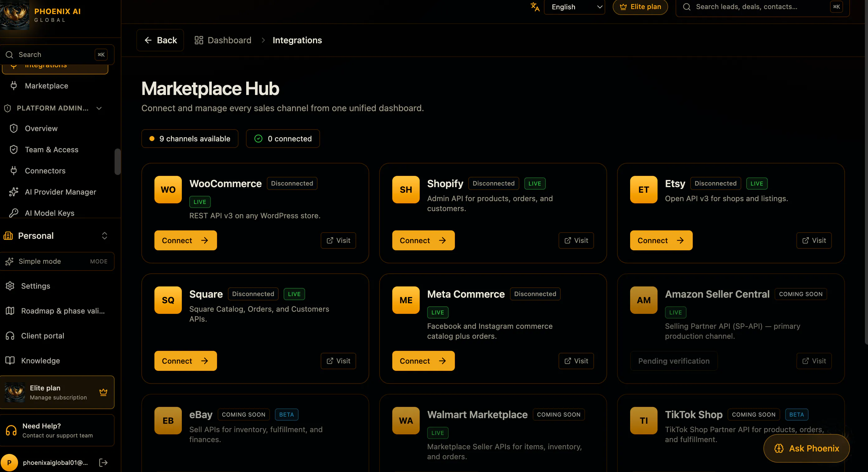Visit the Etsy site

coord(814,240)
